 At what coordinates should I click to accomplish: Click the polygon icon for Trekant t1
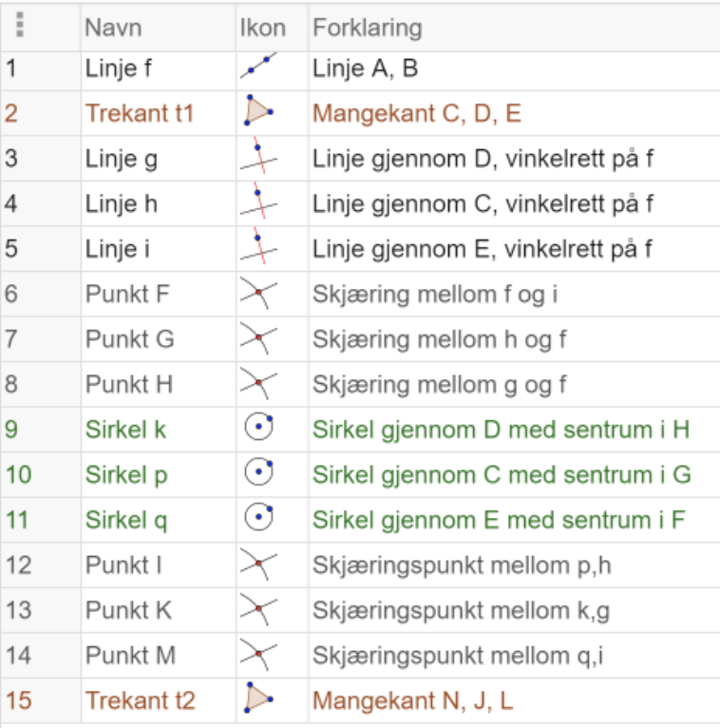(258, 113)
